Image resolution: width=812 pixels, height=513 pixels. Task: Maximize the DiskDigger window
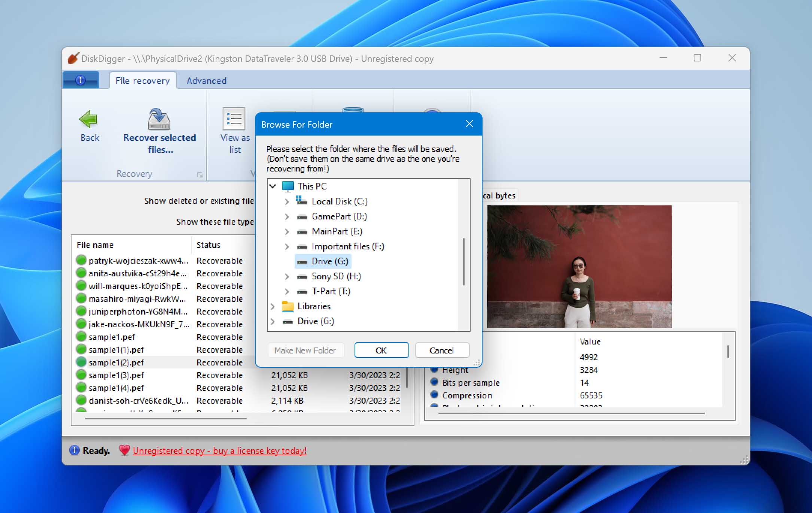[697, 58]
